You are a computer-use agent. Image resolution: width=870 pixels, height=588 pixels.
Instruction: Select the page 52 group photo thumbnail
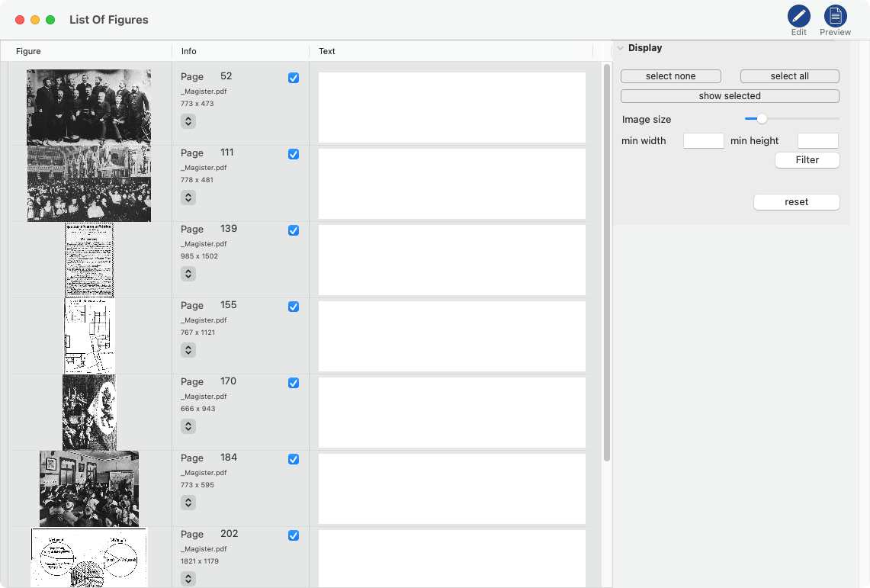[88, 108]
